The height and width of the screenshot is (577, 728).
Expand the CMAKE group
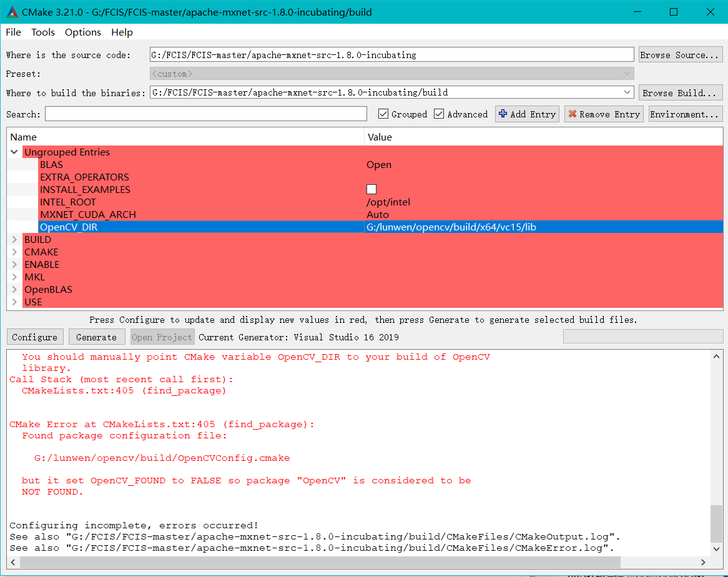click(x=14, y=252)
